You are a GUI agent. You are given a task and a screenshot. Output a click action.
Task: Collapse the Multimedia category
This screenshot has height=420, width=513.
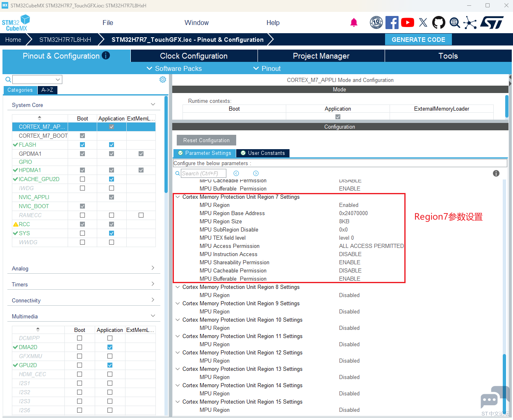(x=153, y=316)
